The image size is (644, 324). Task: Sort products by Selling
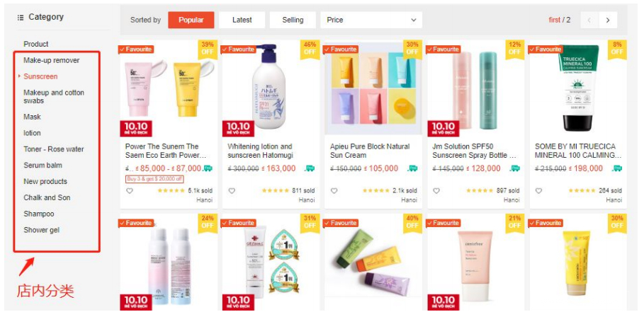click(x=293, y=20)
